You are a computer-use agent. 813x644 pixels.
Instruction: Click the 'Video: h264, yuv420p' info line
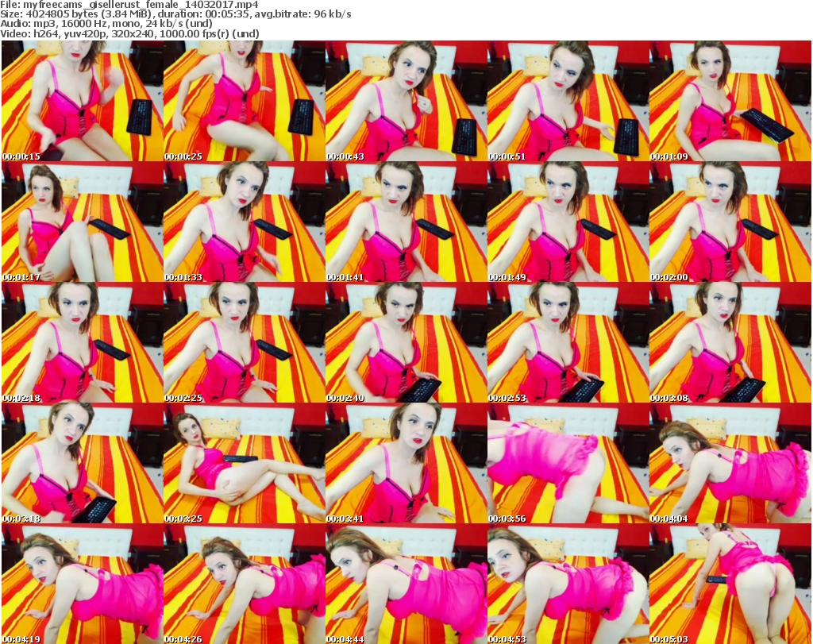(129, 33)
